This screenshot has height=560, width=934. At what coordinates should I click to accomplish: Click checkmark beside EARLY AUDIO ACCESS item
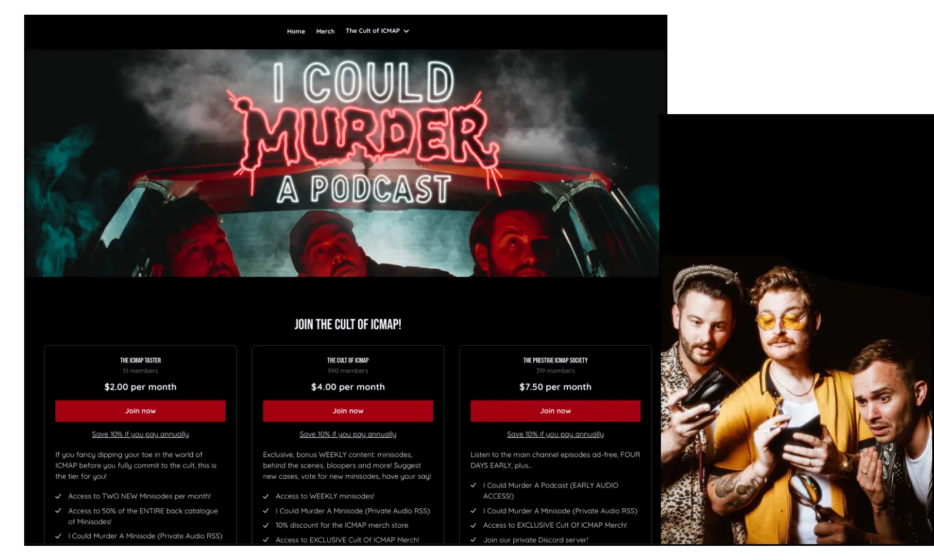point(473,485)
